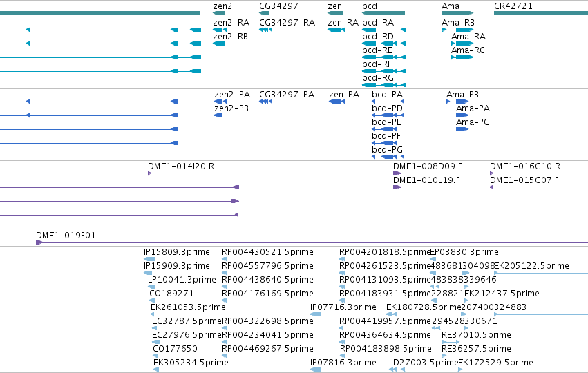Click the zen gene label
The height and width of the screenshot is (373, 588).
click(334, 6)
